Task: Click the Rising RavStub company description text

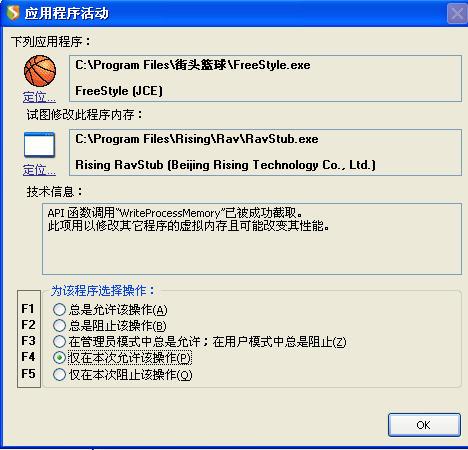Action: [x=226, y=165]
